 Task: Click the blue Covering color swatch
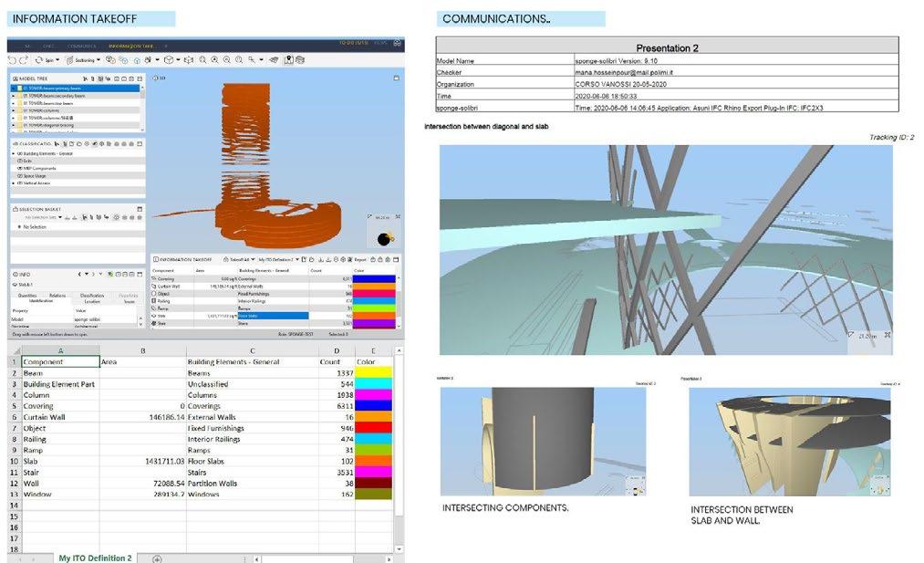tap(374, 279)
